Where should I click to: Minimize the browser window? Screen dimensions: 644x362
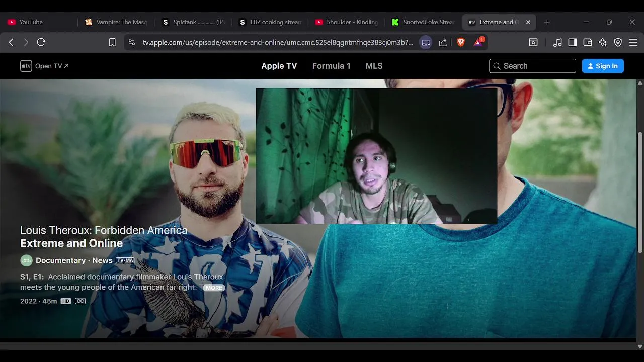(x=586, y=22)
